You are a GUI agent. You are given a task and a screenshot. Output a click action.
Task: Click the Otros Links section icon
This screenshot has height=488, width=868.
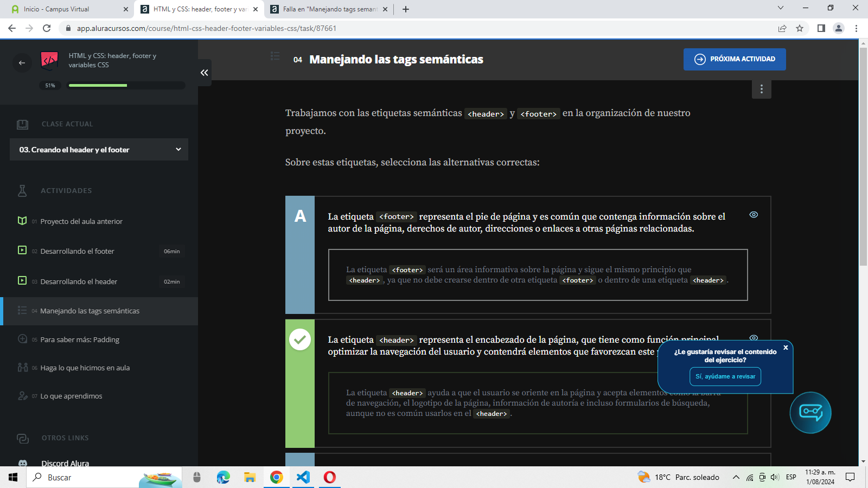(22, 438)
